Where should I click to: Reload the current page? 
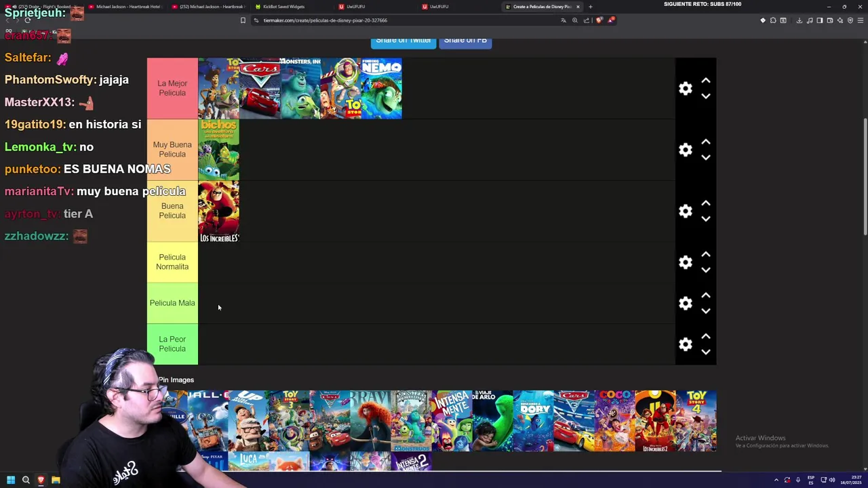pos(27,20)
